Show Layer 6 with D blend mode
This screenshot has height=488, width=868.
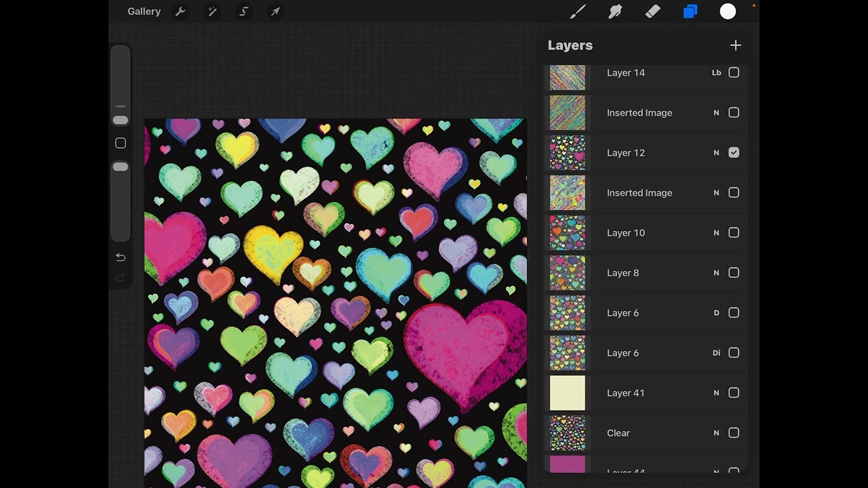coord(734,312)
